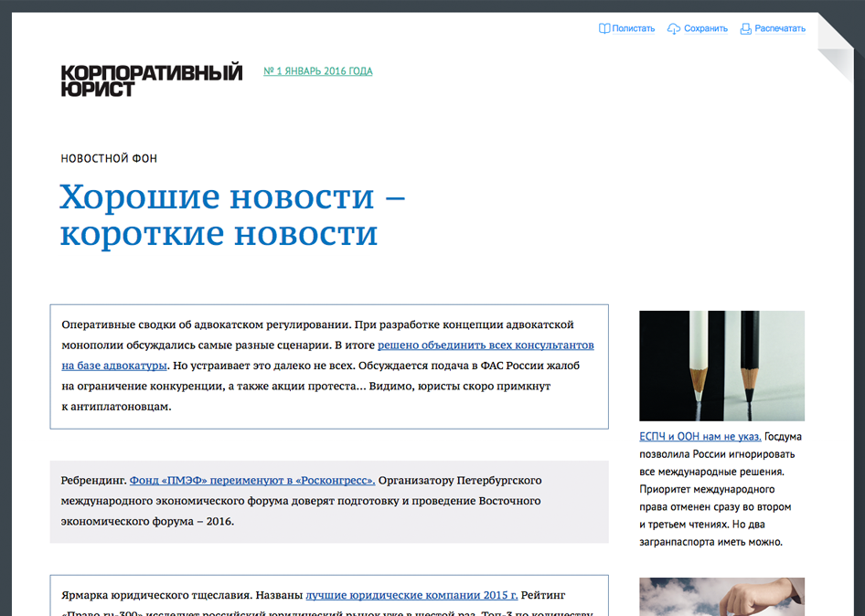Open the 'ЕСПЧ и ООН нам не указ' link
Viewport: 865px width, 616px height.
pos(699,437)
